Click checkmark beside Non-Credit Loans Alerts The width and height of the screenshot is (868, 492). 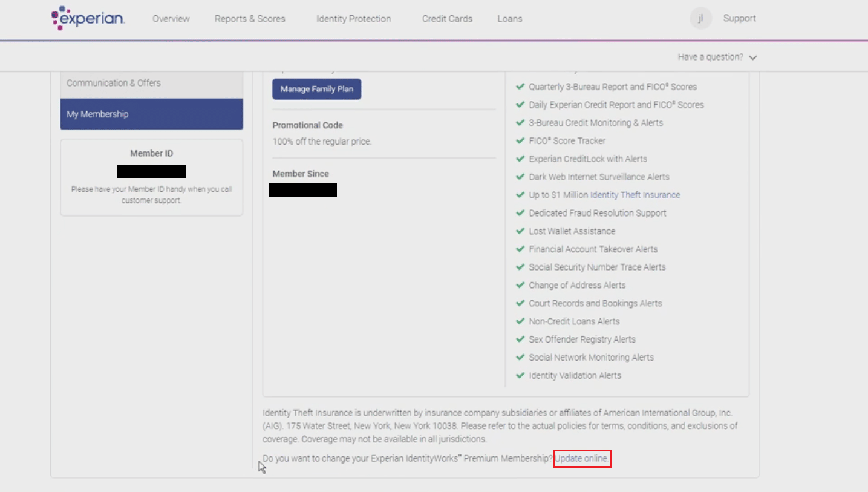pyautogui.click(x=520, y=321)
